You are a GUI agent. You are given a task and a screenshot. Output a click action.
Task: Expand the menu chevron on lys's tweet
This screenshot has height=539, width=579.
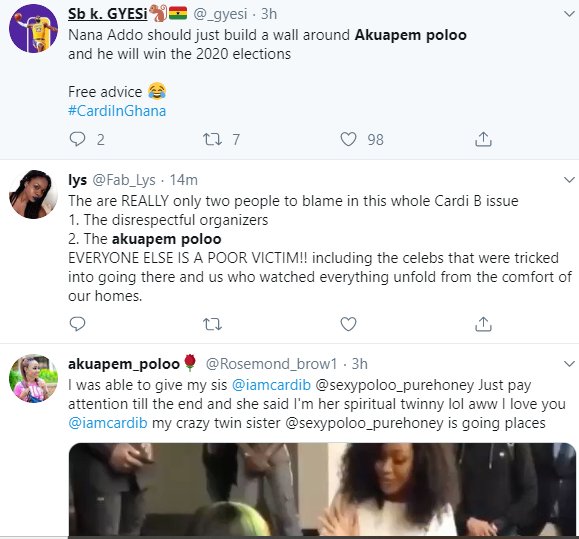569,180
